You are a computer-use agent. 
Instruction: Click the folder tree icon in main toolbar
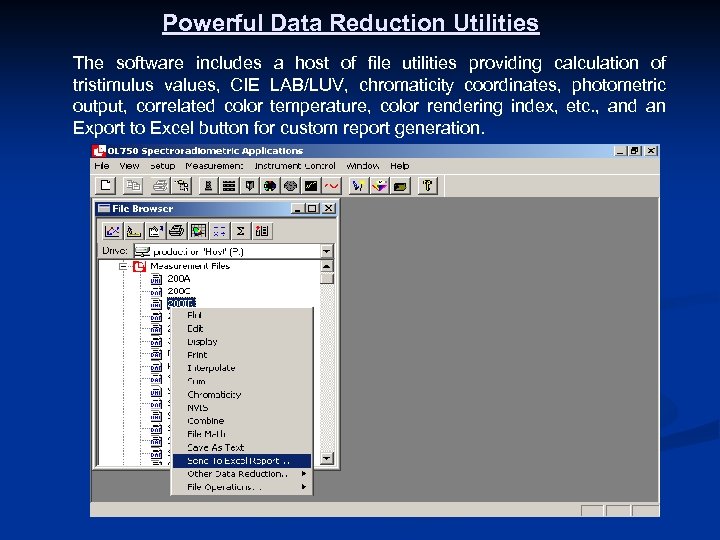coord(182,186)
